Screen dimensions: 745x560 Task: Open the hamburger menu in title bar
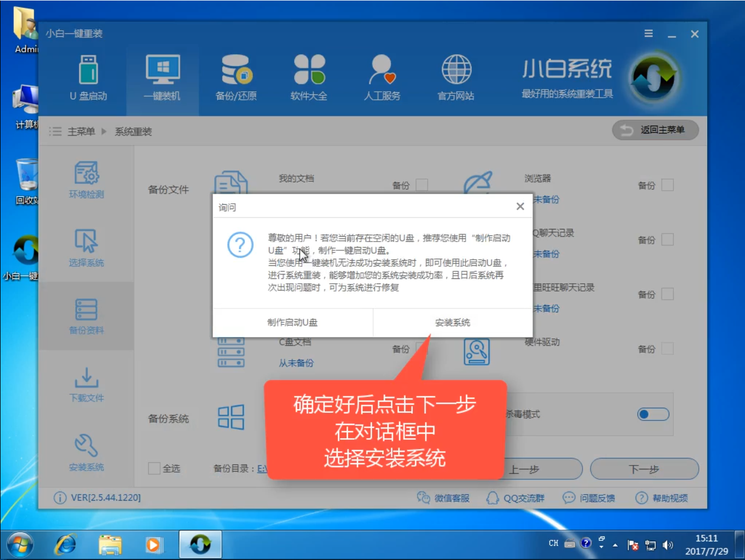tap(648, 33)
